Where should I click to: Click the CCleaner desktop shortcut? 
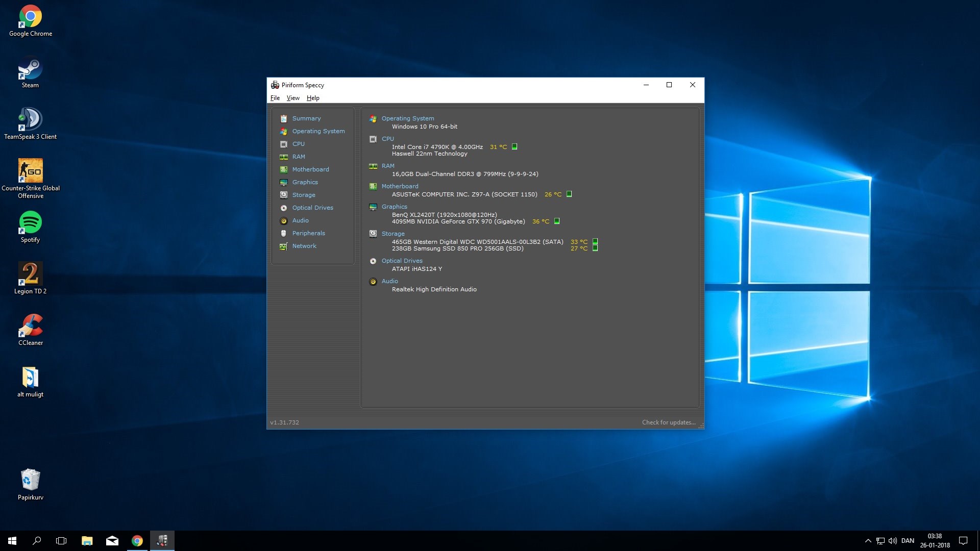(30, 330)
